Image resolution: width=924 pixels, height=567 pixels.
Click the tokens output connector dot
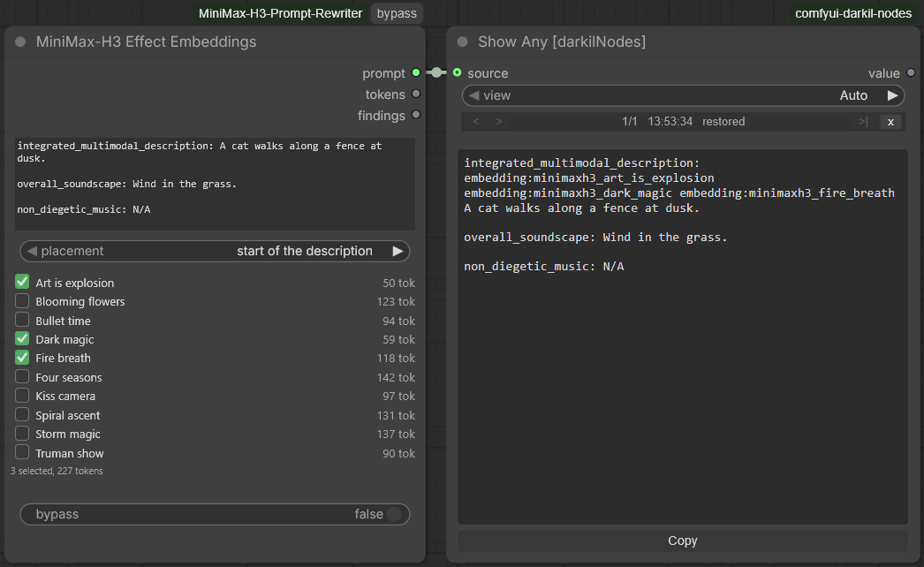(x=416, y=94)
